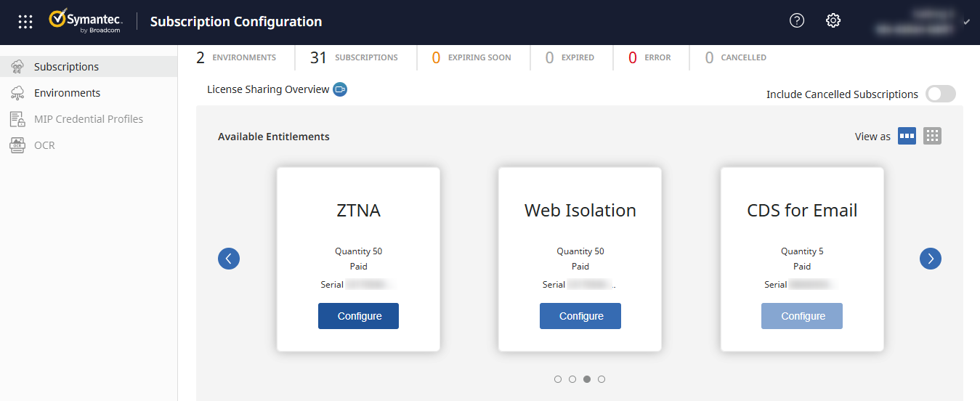Click Quantity 50 on the ZTNA card

coord(359,251)
